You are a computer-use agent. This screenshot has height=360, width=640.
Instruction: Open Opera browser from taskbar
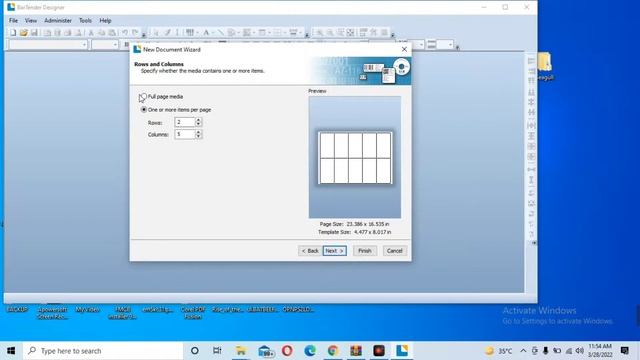coord(287,351)
